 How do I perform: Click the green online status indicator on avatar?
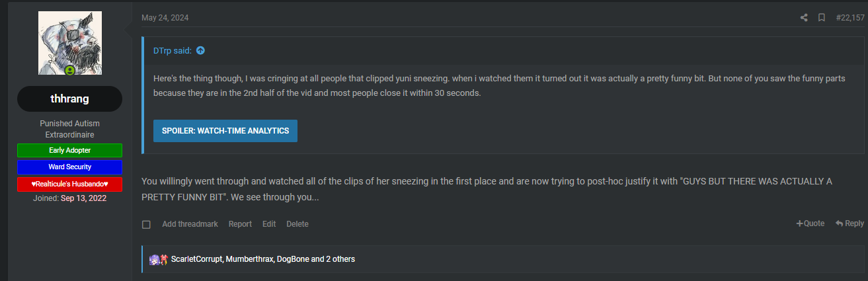click(x=70, y=69)
